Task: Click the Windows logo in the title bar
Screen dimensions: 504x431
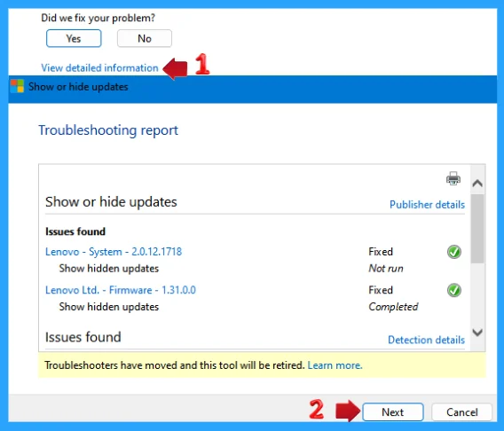Action: (x=17, y=86)
